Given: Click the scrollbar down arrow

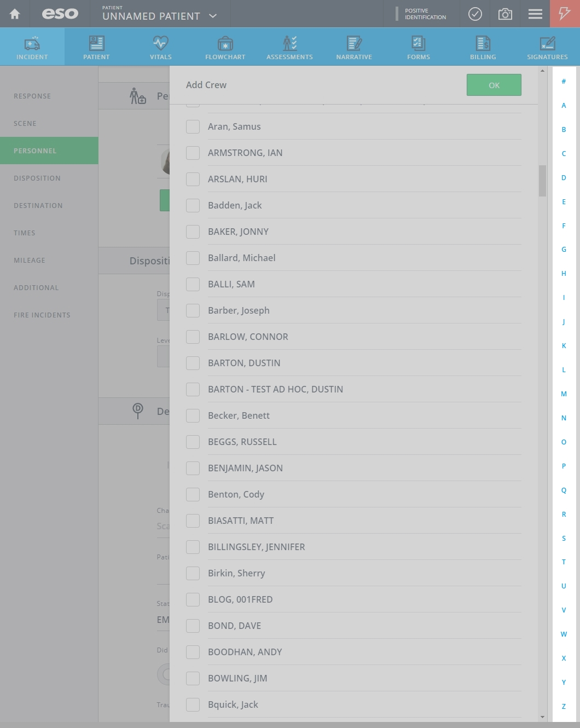Looking at the screenshot, I should click(542, 717).
